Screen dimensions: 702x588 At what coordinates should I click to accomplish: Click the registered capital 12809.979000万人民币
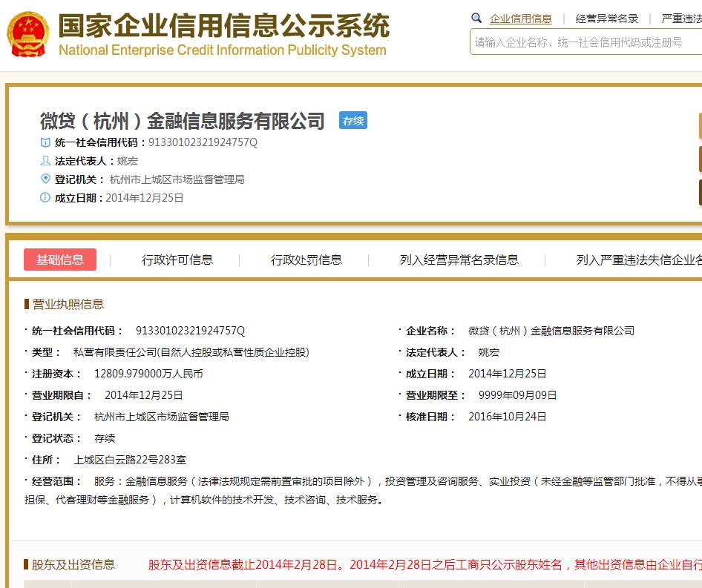pyautogui.click(x=148, y=374)
